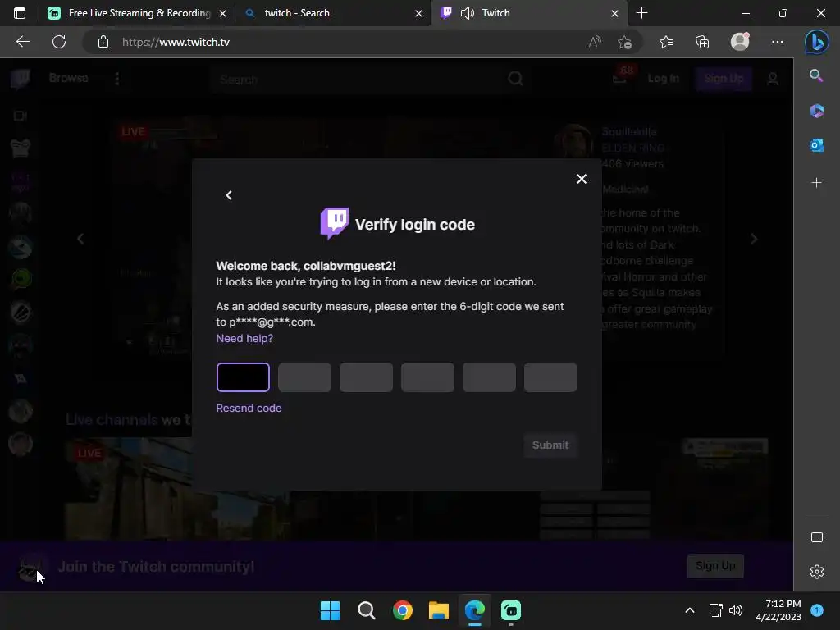
Task: Open the Twitch user account icon
Action: tap(772, 80)
